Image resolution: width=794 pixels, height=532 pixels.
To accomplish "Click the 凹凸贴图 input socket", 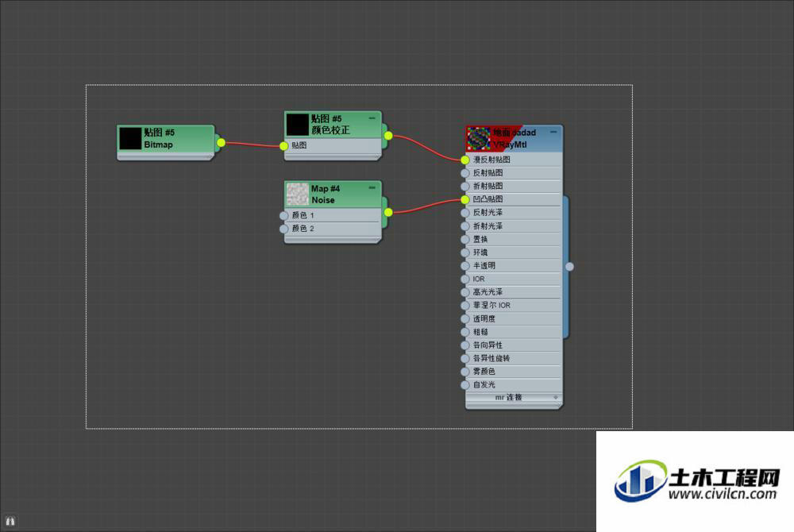I will [x=464, y=199].
